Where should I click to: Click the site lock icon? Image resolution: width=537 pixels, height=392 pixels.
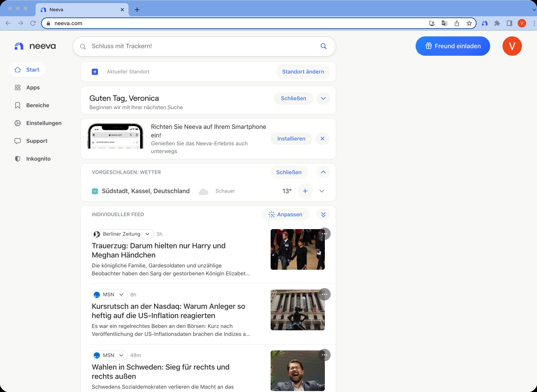click(48, 23)
